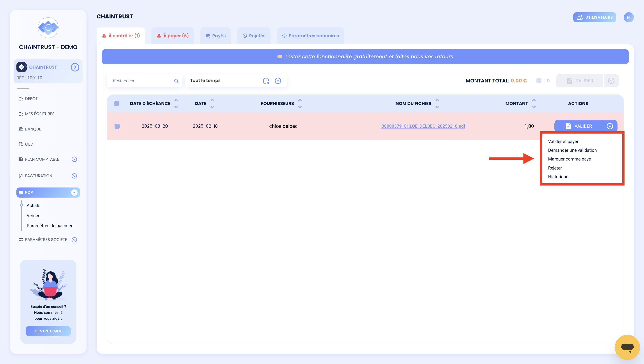The width and height of the screenshot is (644, 364).
Task: Sort FOURNISSEURS ascending arrow
Action: [300, 100]
